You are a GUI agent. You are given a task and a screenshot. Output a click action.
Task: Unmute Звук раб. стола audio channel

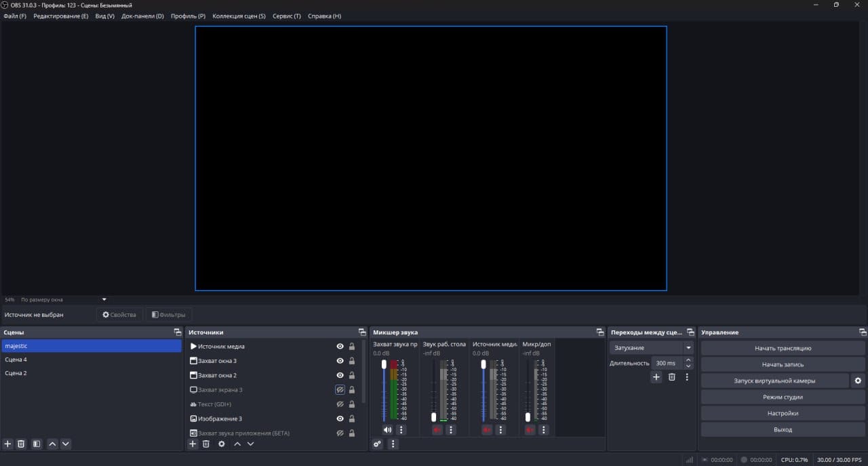click(437, 429)
